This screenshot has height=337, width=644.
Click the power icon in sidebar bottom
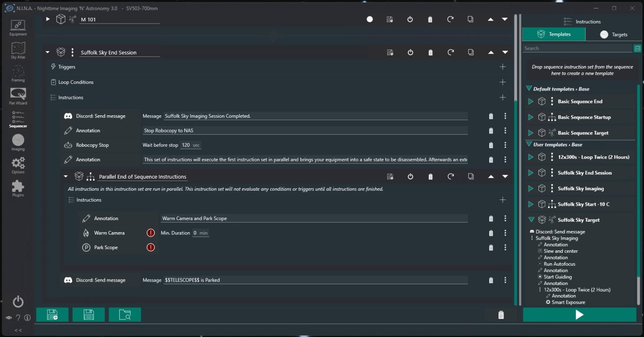pyautogui.click(x=18, y=301)
